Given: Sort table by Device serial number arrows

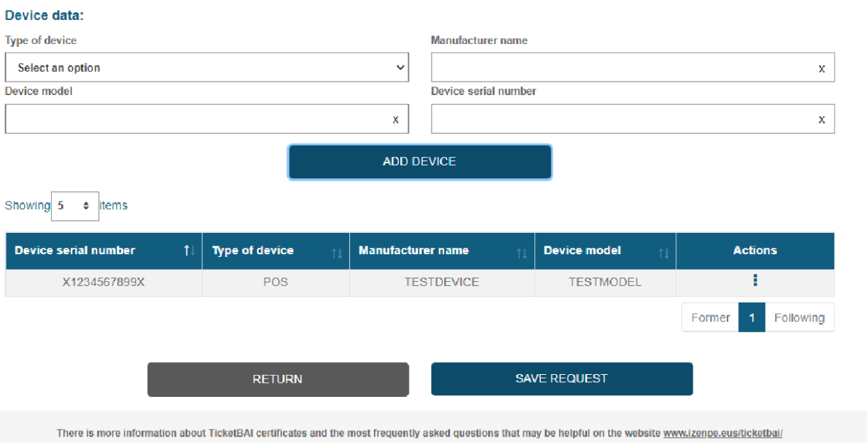Looking at the screenshot, I should coord(189,251).
